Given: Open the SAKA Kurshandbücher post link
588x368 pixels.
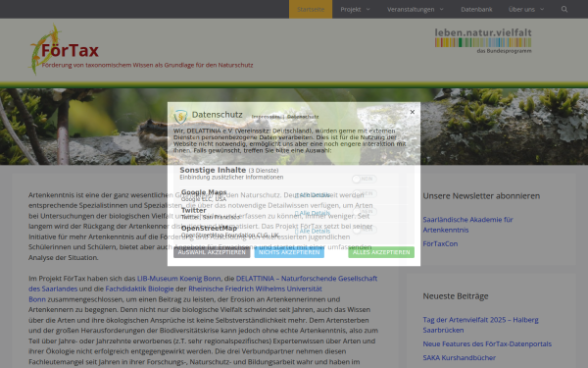Looking at the screenshot, I should (459, 358).
